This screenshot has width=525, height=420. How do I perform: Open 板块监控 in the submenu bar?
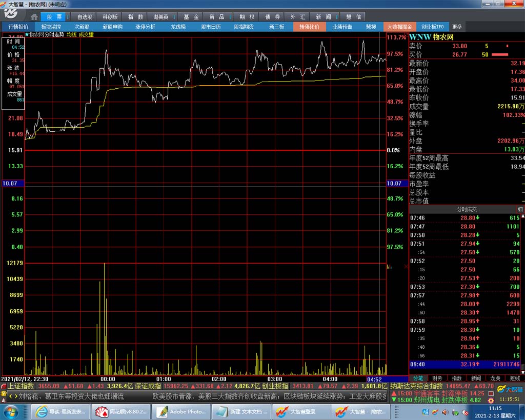(x=51, y=27)
